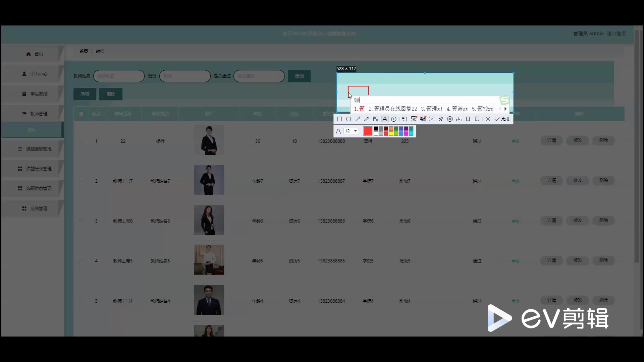Select the numbered marker tool
The height and width of the screenshot is (362, 644).
coord(394,119)
